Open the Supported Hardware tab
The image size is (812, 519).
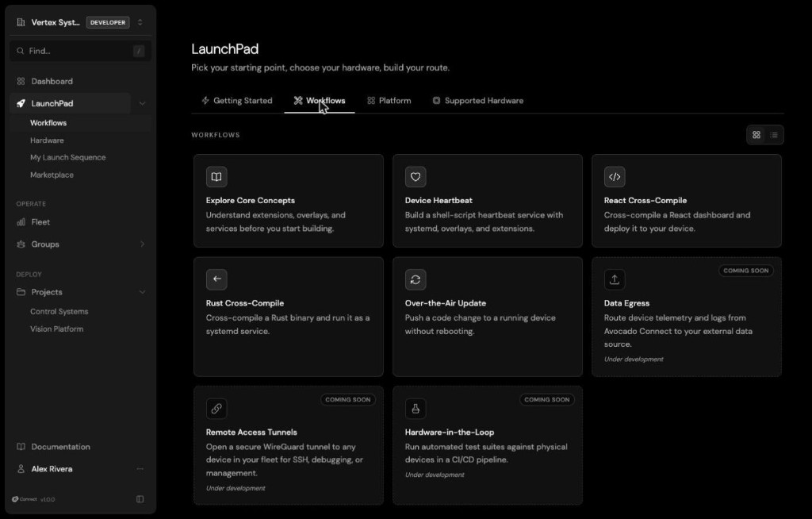point(477,101)
